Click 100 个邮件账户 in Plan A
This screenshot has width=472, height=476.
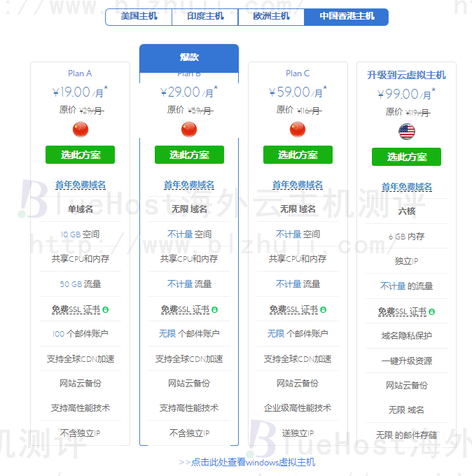pyautogui.click(x=81, y=334)
